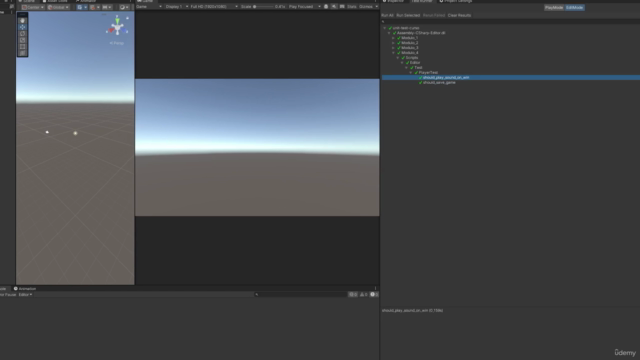640x360 pixels.
Task: Toggle the grid snapping icon
Action: 93,7
